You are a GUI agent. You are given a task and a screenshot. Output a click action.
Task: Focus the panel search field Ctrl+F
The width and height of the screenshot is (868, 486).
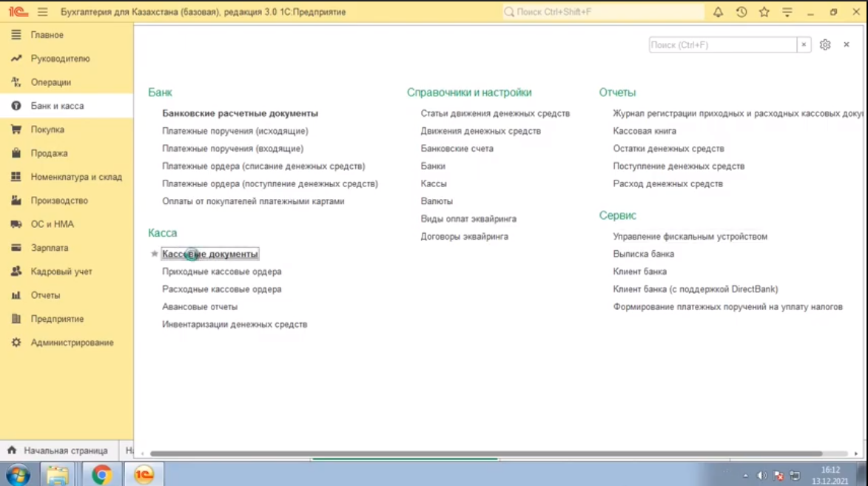[723, 45]
